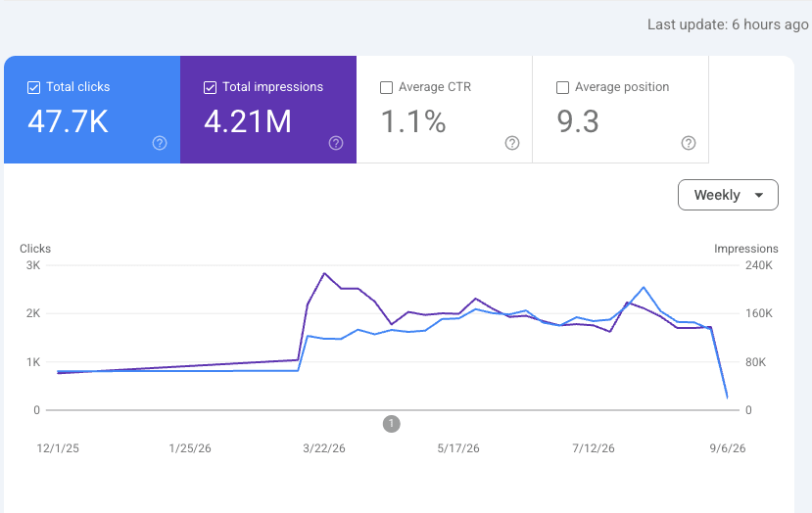Click the annotation marker numbered 1

point(392,424)
